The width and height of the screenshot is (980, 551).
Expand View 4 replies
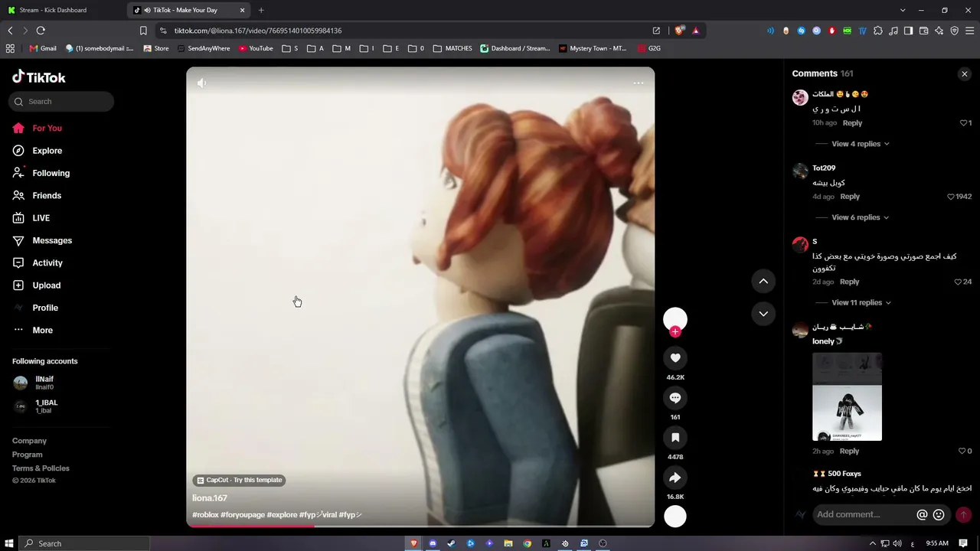click(861, 144)
